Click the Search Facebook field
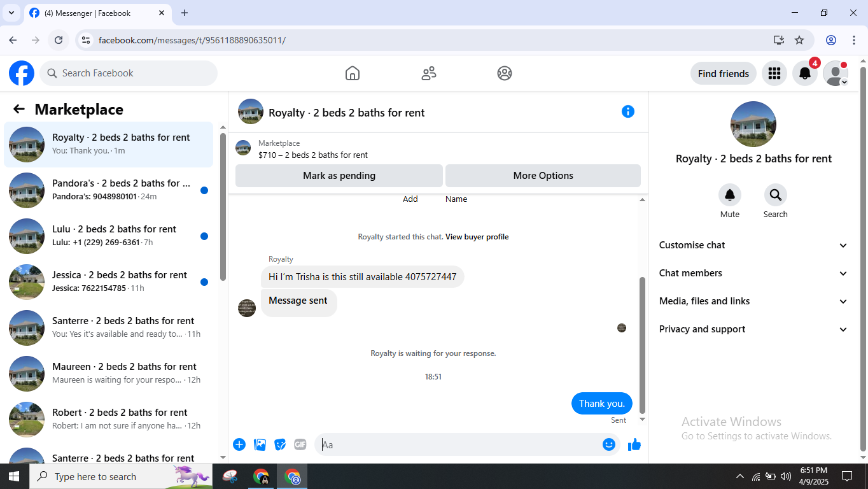868x489 pixels. (x=129, y=73)
